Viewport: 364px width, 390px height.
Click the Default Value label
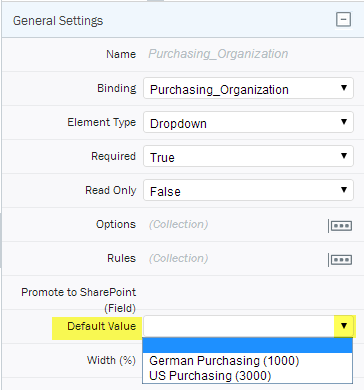click(102, 326)
